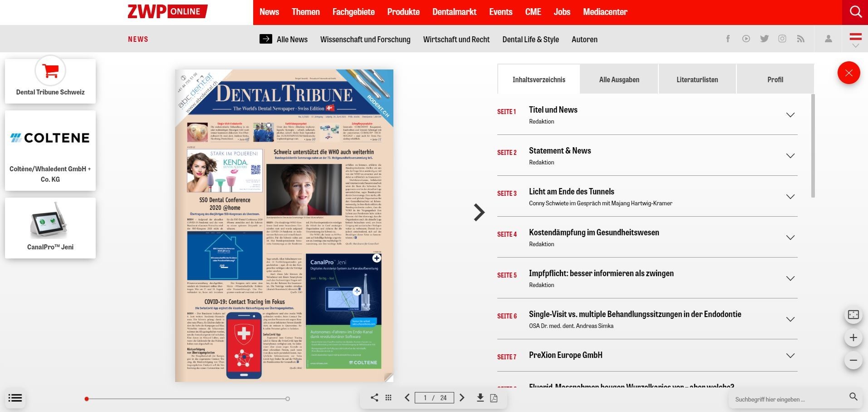Switch to the Literaturlisten tab
The image size is (868, 412).
[x=697, y=79]
